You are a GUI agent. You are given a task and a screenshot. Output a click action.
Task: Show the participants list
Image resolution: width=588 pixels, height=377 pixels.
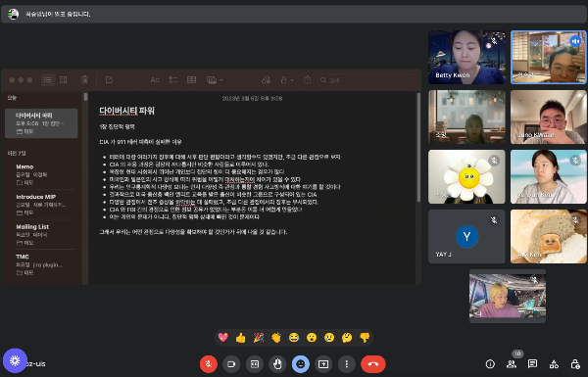[x=512, y=364]
